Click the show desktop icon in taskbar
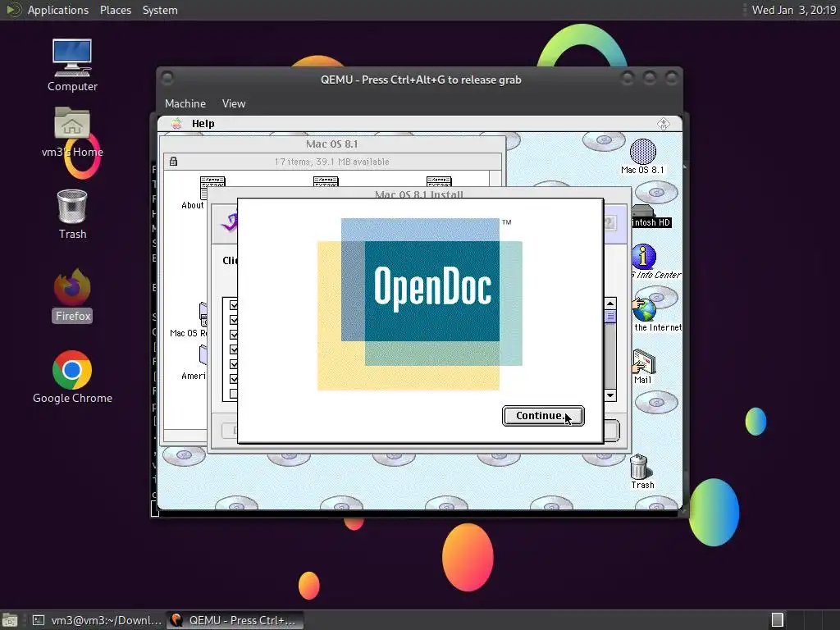The image size is (840, 630). tap(10, 620)
